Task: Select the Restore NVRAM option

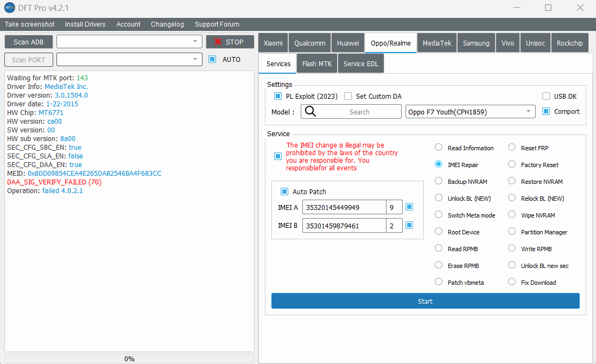Action: point(512,181)
